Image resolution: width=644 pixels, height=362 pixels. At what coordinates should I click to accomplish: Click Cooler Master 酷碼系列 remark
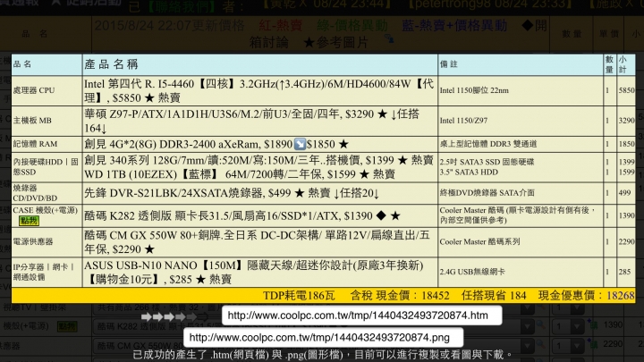click(479, 241)
